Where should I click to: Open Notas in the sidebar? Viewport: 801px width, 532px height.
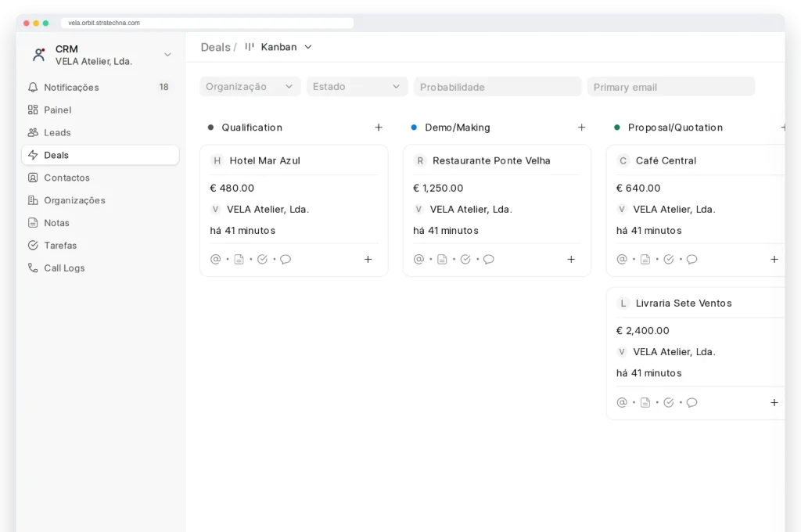pyautogui.click(x=100, y=223)
